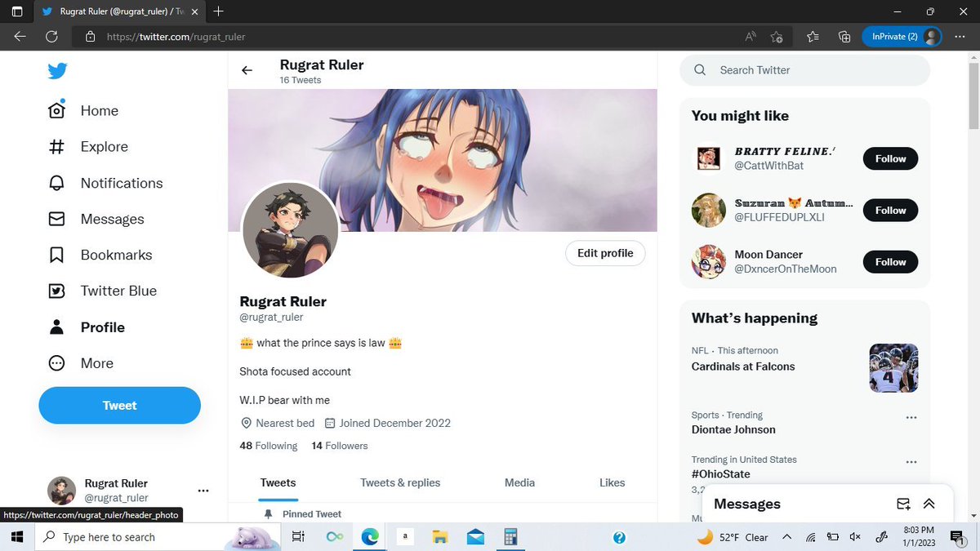Click the Search Twitter field
The image size is (980, 551).
(804, 70)
